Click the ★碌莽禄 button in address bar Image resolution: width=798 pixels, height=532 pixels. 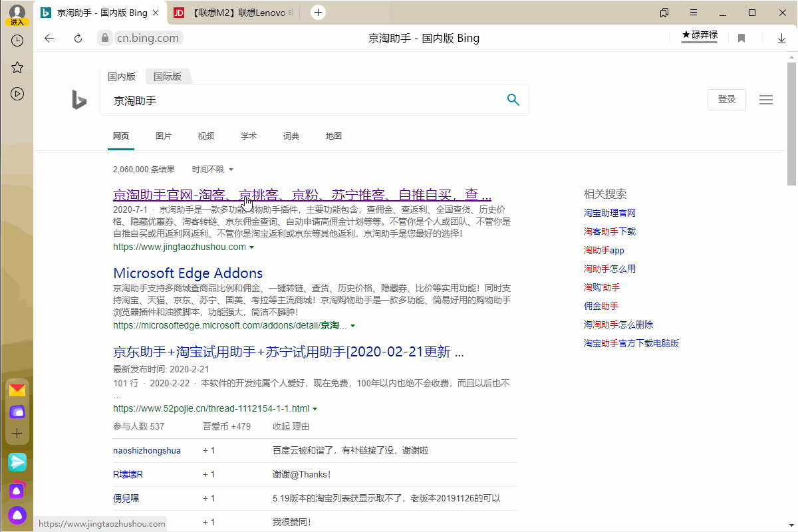(700, 36)
